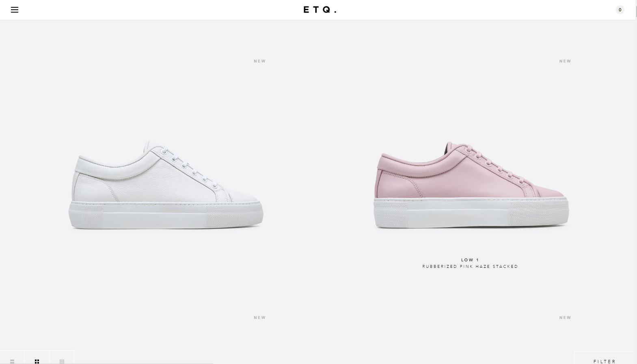Click the pink sneaker's white sole

pos(471,213)
